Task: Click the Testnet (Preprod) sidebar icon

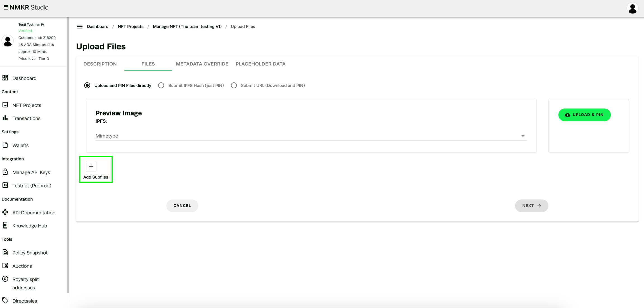Action: click(x=5, y=185)
